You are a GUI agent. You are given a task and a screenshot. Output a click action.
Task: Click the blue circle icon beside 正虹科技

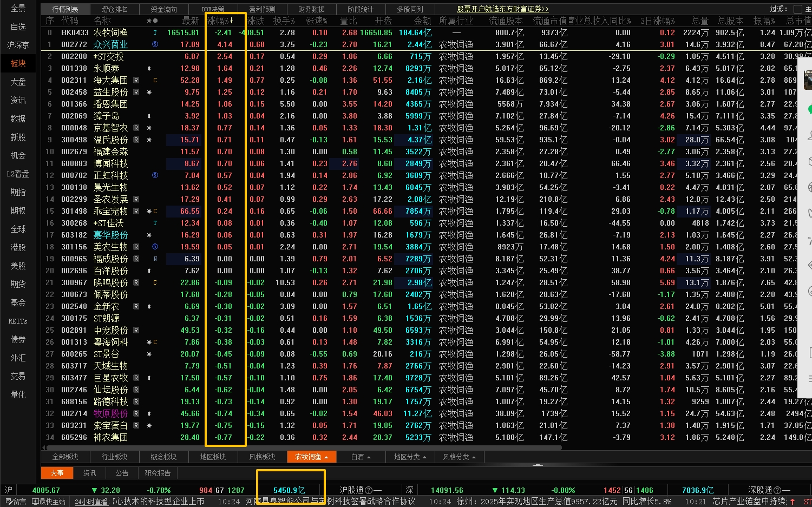pos(155,175)
